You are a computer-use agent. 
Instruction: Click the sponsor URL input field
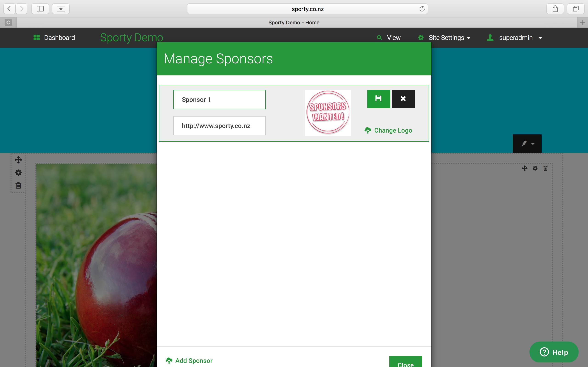219,126
